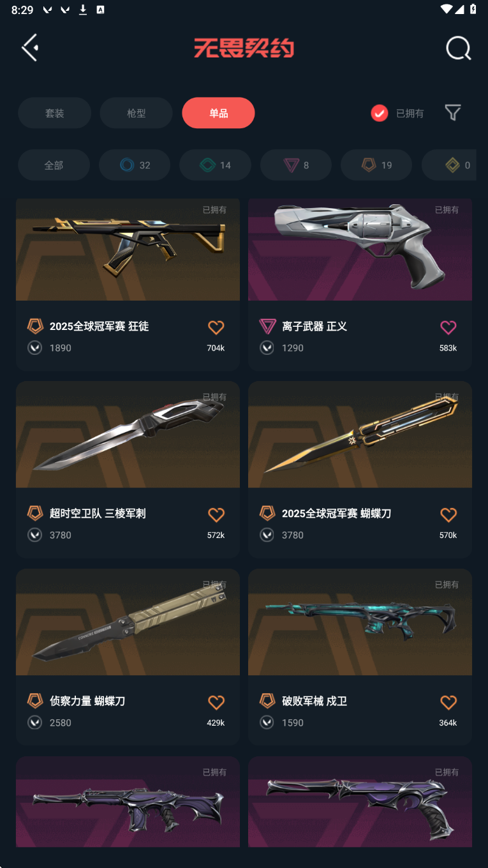Select the 单品 tab
Image resolution: width=488 pixels, height=868 pixels.
[x=218, y=113]
